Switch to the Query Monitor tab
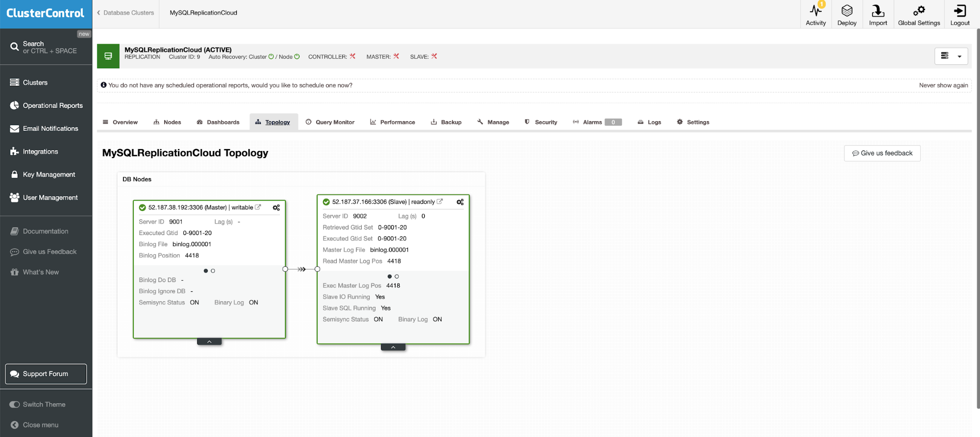The height and width of the screenshot is (437, 980). [330, 122]
